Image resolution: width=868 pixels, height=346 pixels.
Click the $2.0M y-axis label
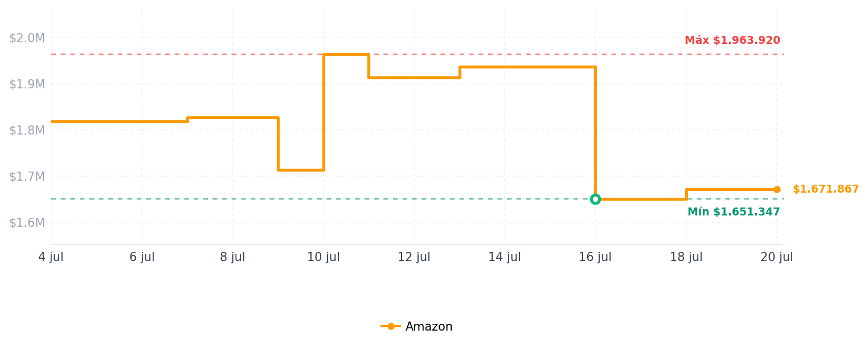pos(27,38)
